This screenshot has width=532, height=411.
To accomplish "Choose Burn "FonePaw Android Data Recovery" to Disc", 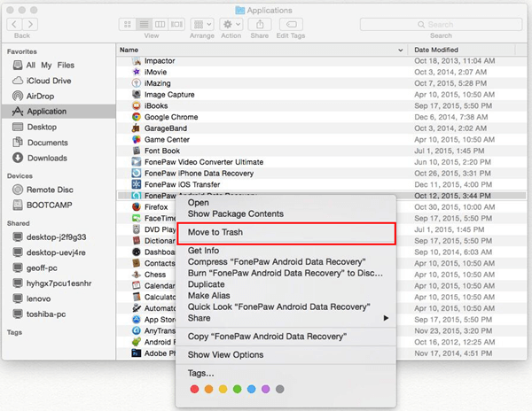I will 286,273.
